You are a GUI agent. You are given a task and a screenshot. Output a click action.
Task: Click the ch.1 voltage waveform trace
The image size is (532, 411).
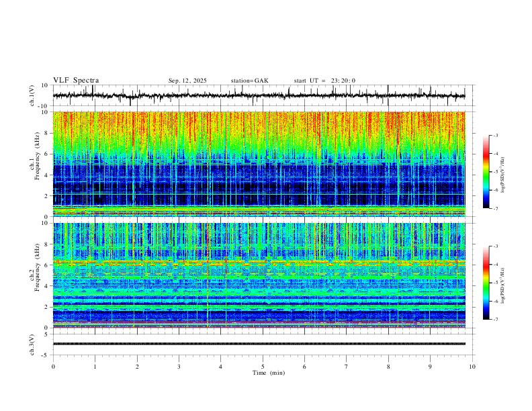(259, 95)
